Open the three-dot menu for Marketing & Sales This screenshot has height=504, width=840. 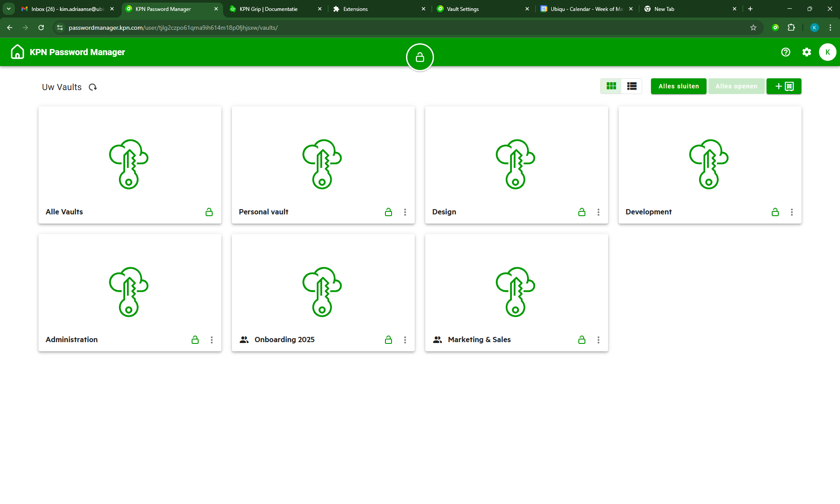coord(598,340)
